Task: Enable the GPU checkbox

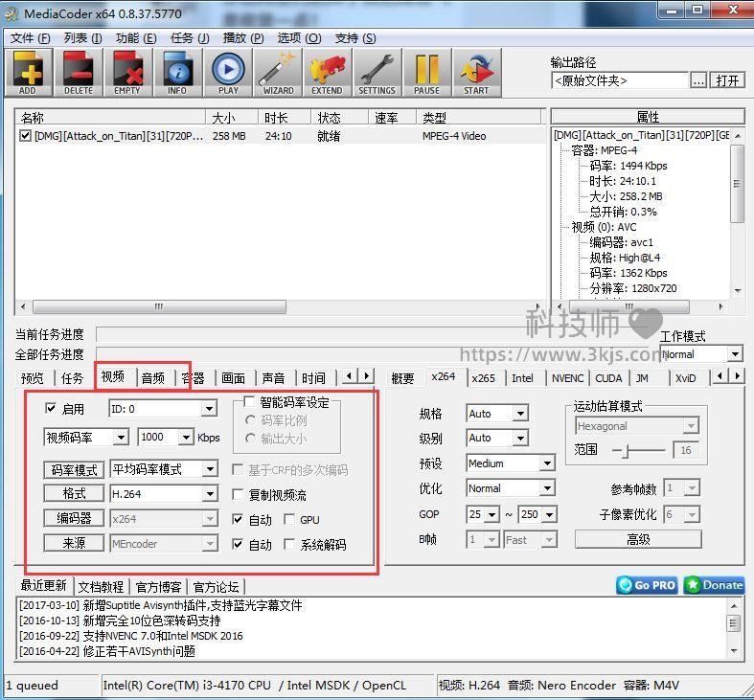Action: point(289,519)
